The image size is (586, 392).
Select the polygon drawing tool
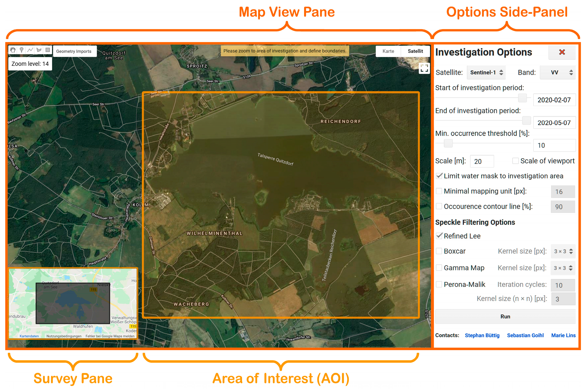pyautogui.click(x=39, y=50)
